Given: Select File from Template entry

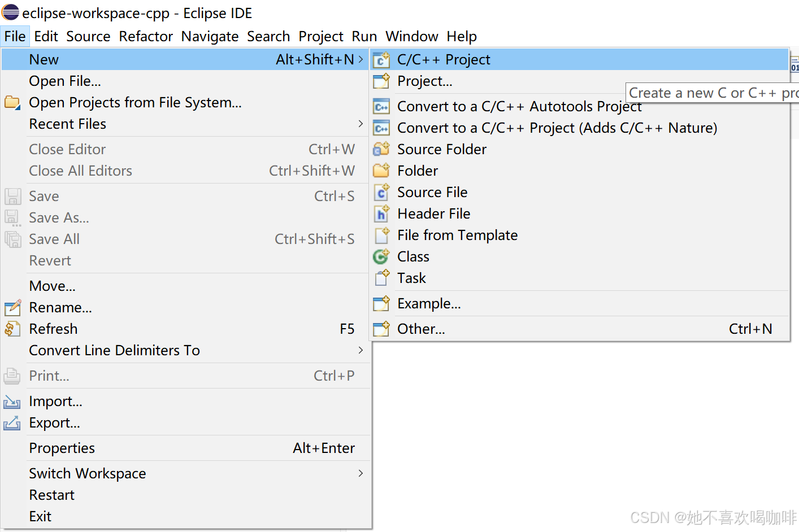Looking at the screenshot, I should (x=579, y=235).
